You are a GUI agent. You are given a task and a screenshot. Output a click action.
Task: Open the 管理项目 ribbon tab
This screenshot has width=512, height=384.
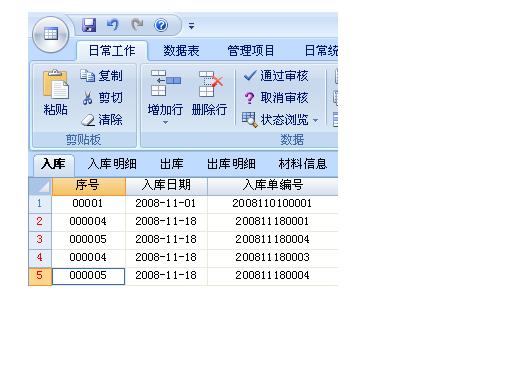pyautogui.click(x=251, y=51)
